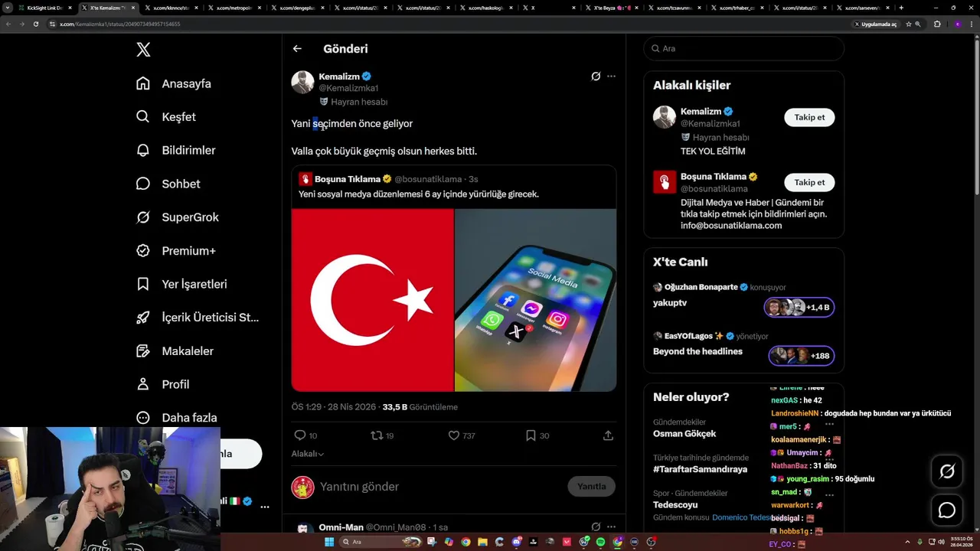980x551 pixels.
Task: Open Discord from the taskbar
Action: point(517,542)
